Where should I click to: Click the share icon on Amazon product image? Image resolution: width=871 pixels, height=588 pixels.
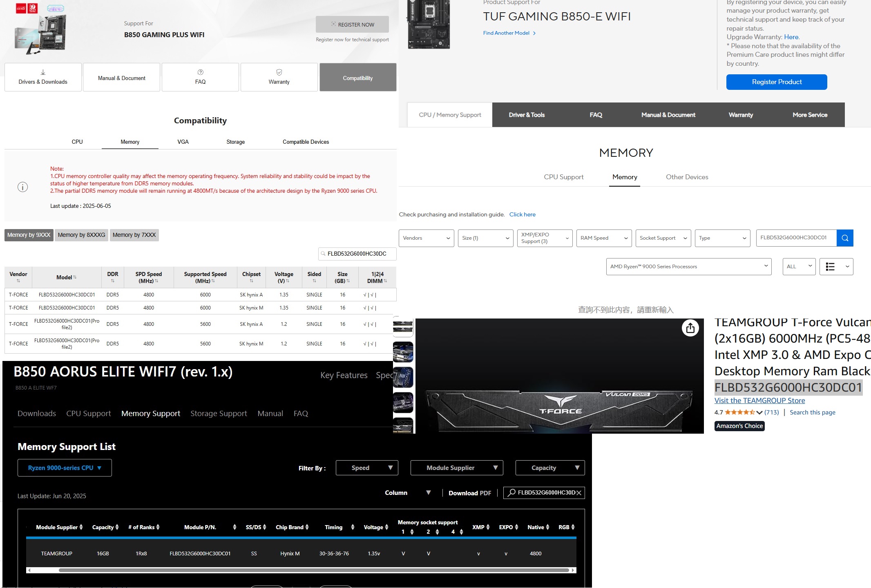click(690, 328)
